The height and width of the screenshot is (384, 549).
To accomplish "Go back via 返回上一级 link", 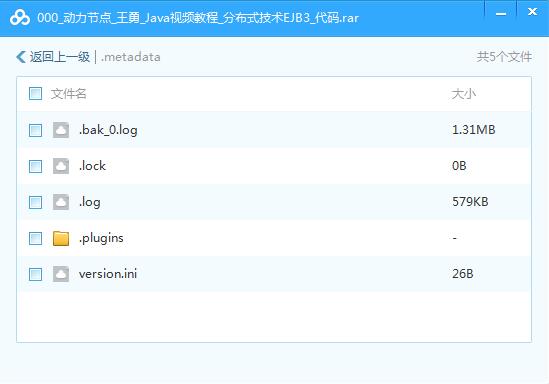I will coord(60,57).
